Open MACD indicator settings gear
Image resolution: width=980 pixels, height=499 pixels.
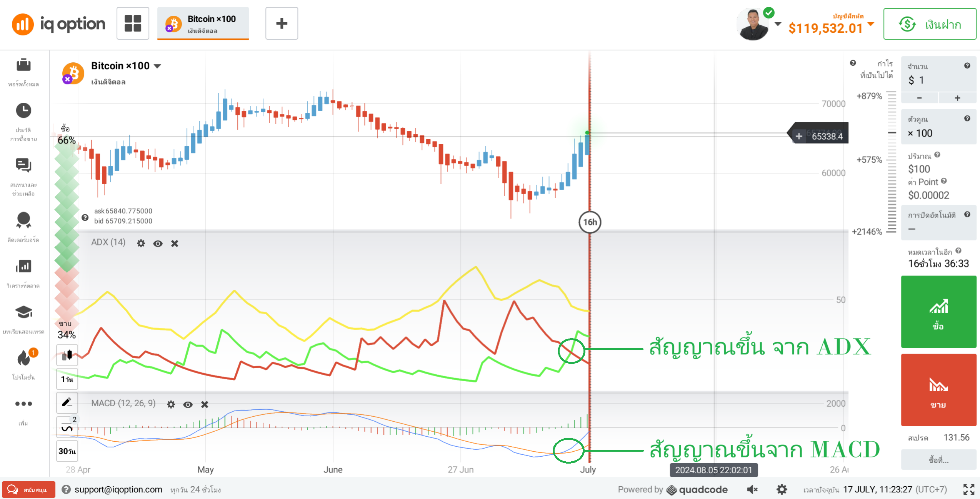[x=171, y=404]
